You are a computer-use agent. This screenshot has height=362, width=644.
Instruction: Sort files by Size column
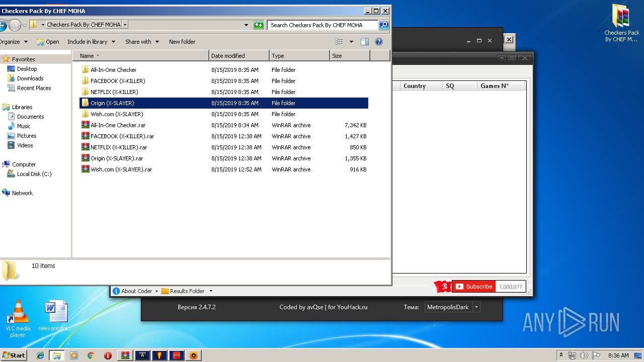pyautogui.click(x=349, y=56)
